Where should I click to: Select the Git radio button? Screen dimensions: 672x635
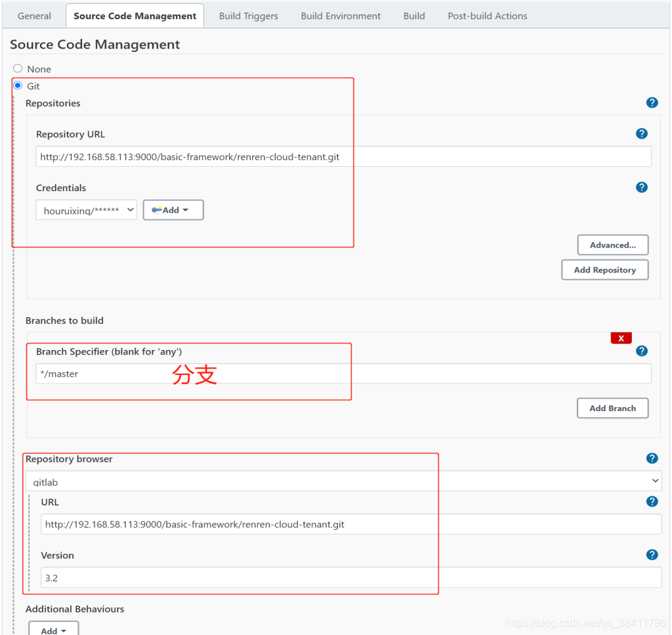[x=18, y=85]
